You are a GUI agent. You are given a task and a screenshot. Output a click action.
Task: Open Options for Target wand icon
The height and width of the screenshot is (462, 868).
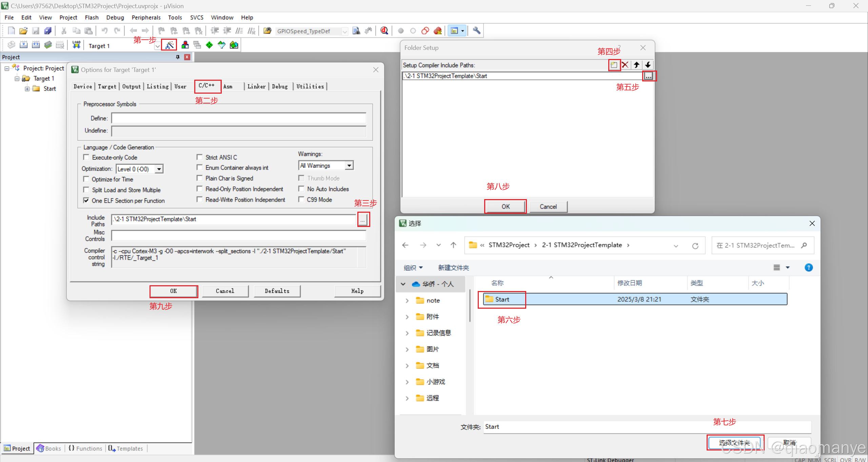pos(169,45)
